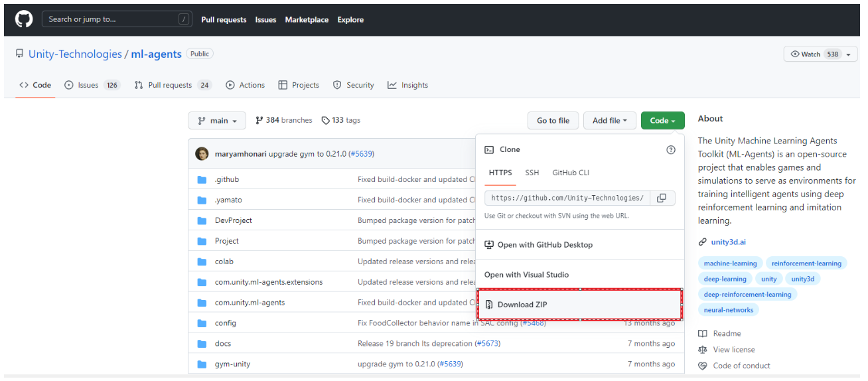Open the 384 branches link
The width and height of the screenshot is (868, 381).
pyautogui.click(x=283, y=121)
